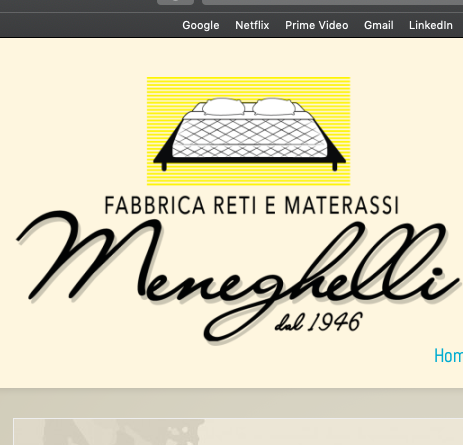Open the Netflix bookmark
Image resolution: width=463 pixels, height=445 pixels.
tap(252, 25)
